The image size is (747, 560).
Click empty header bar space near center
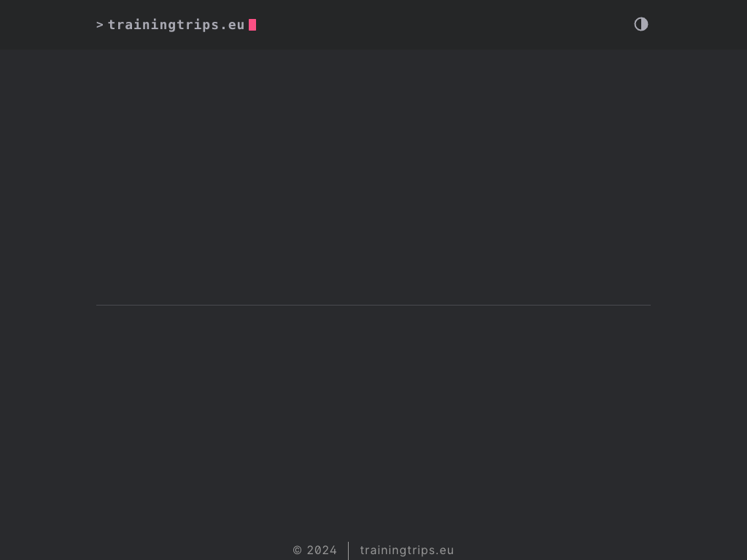(x=438, y=25)
